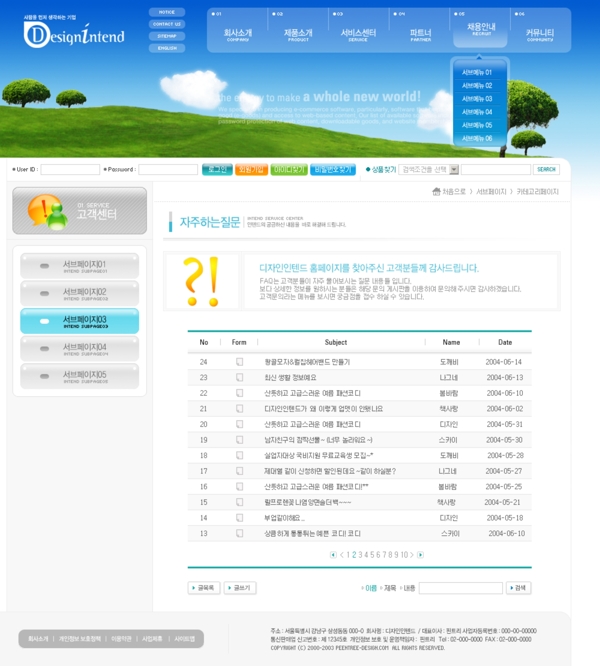Click the blue 비밀번호찾기 button
The width and height of the screenshot is (600, 666).
click(x=333, y=169)
